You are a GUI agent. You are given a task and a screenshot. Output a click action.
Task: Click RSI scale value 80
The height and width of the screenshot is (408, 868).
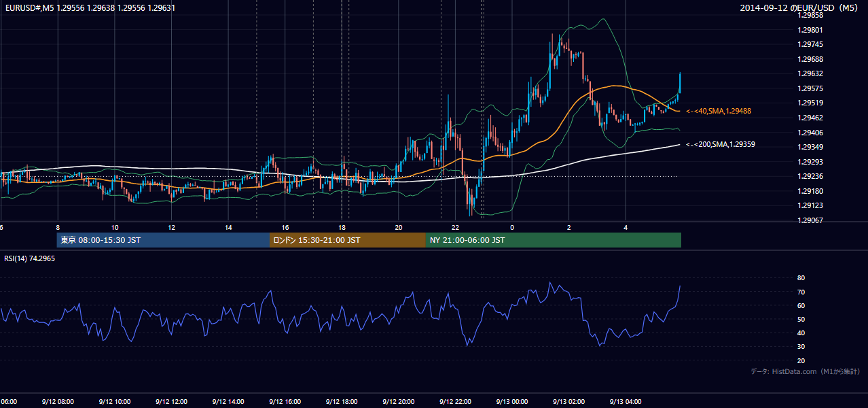[x=801, y=278]
